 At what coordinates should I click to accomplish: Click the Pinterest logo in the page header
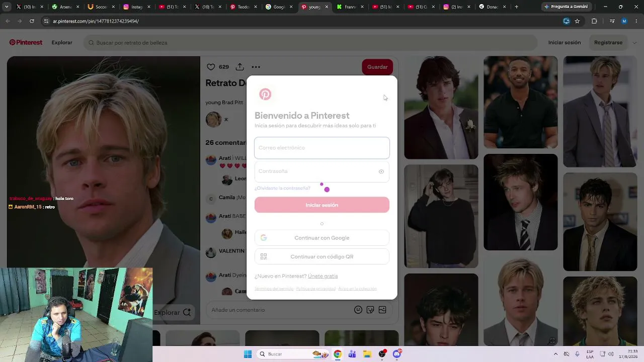(26, 43)
